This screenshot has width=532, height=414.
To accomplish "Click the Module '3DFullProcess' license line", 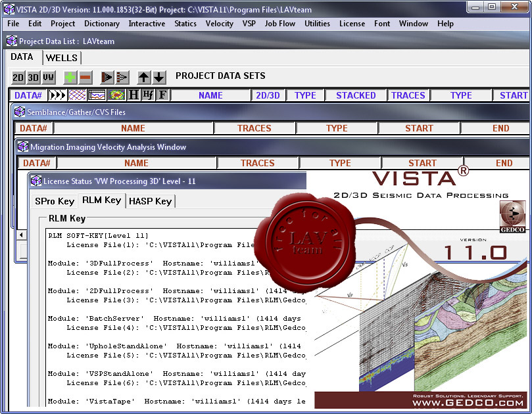I will [153, 263].
